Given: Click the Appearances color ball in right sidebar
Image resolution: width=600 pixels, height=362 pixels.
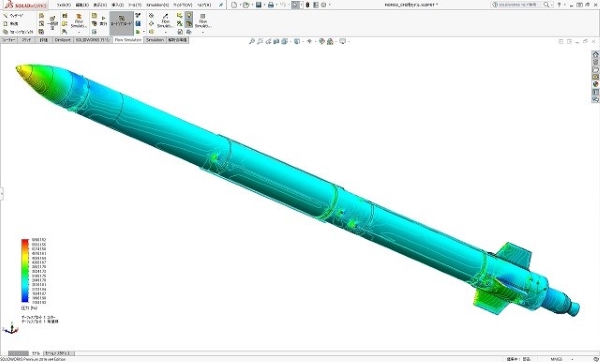Looking at the screenshot, I should coord(595,84).
